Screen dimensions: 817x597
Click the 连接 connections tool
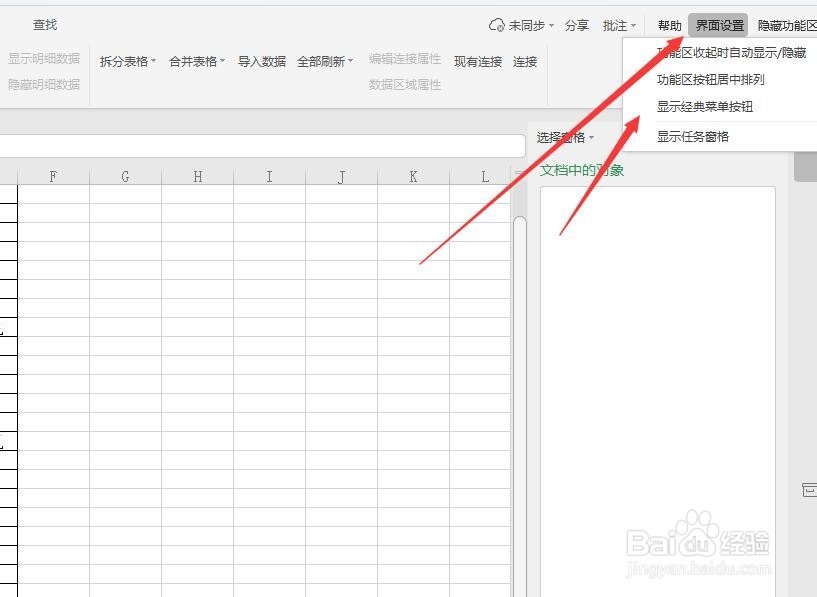(x=524, y=61)
